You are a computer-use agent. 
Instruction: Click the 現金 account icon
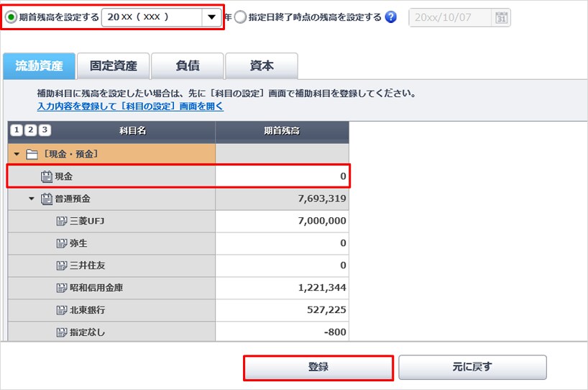point(47,176)
